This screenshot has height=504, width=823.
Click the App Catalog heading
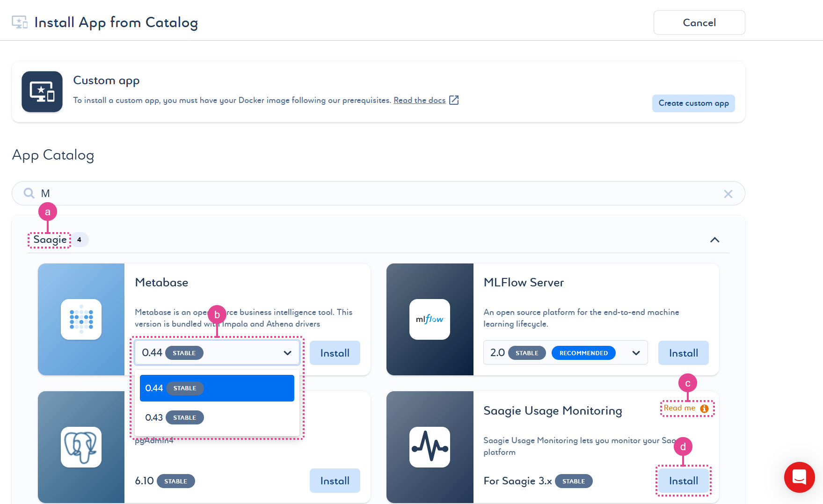pyautogui.click(x=53, y=155)
